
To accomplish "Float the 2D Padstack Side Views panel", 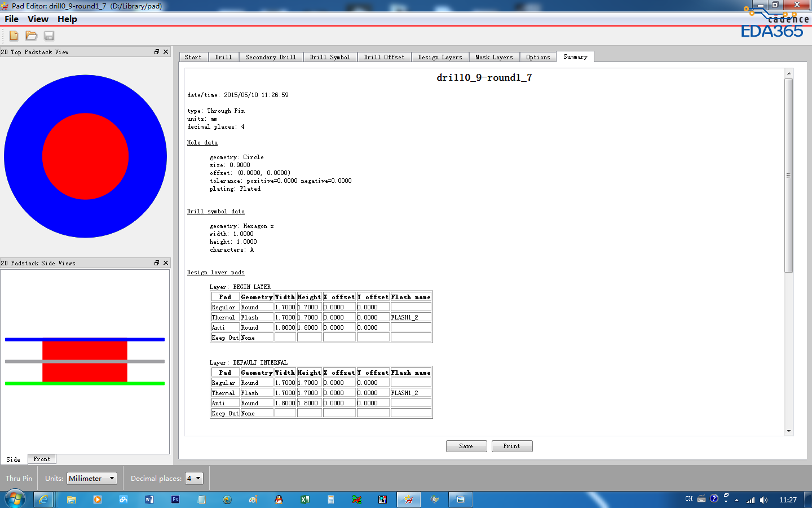I will [x=157, y=262].
